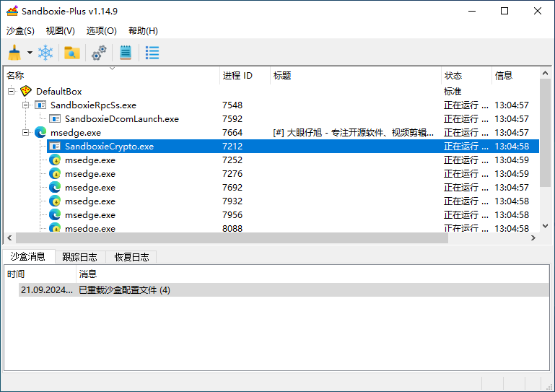Screen dimensions: 555x392
Task: Sort by the 名称 column header
Action: tap(111, 75)
